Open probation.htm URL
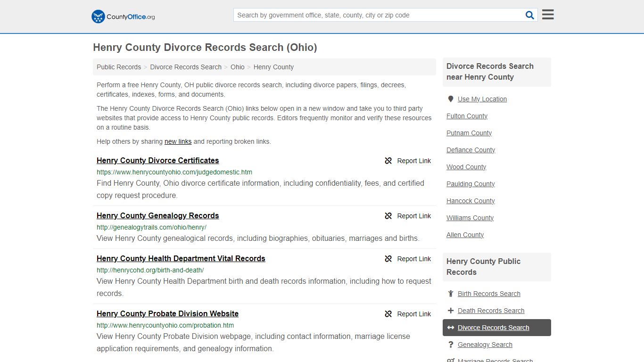Screen dimensions: 644x362 click(x=165, y=325)
